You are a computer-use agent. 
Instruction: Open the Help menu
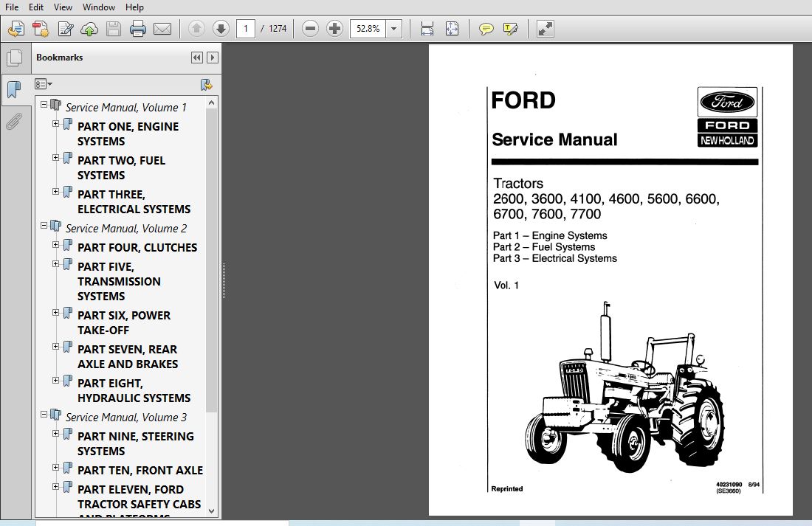pos(134,7)
